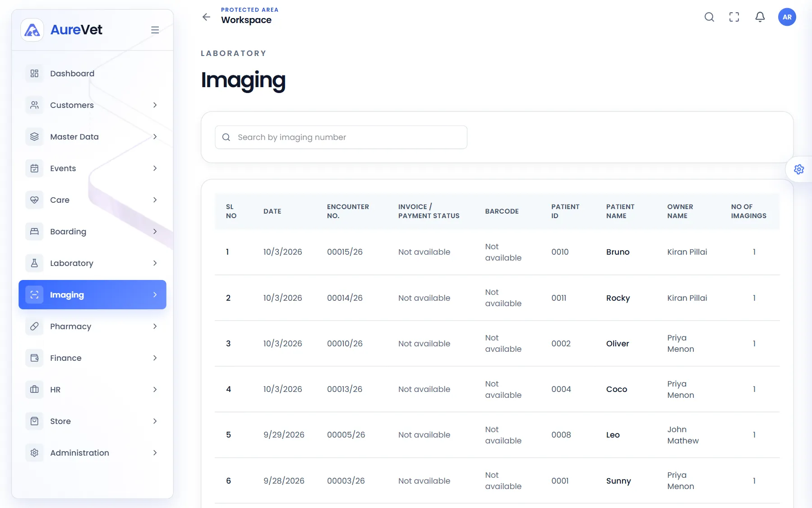Go back using the arrow icon
The image size is (812, 508).
point(206,17)
